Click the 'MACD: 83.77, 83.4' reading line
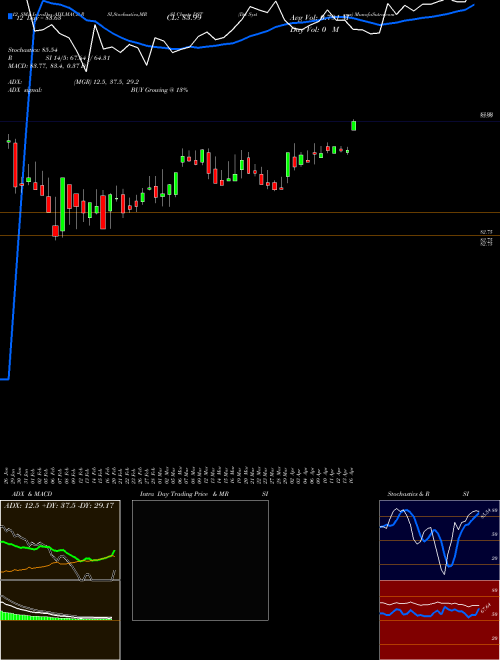The image size is (500, 660). pos(47,65)
